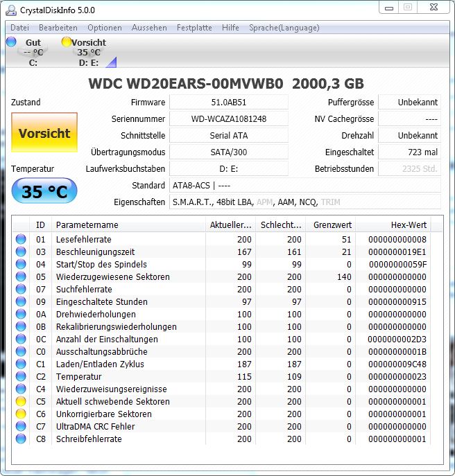Select the Vorsicht disk D: E: entry
Screen dimensions: 455x476
click(88, 52)
